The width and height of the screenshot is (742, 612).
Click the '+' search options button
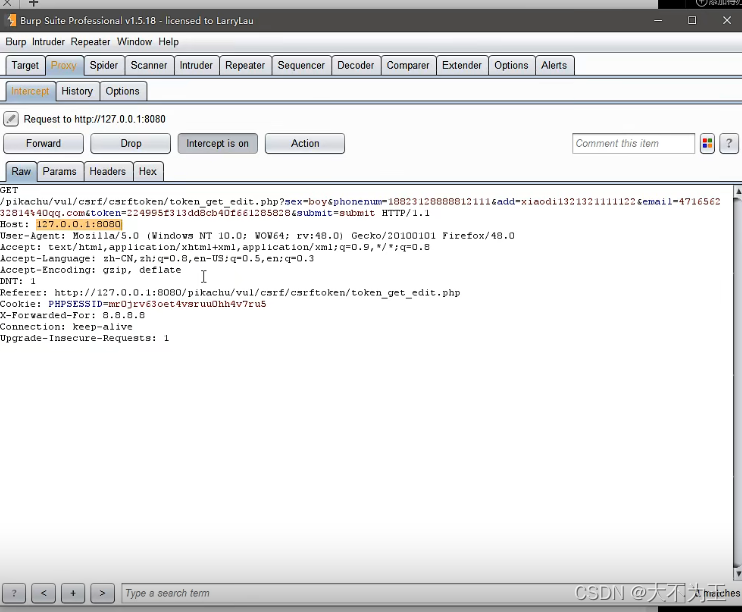[73, 593]
